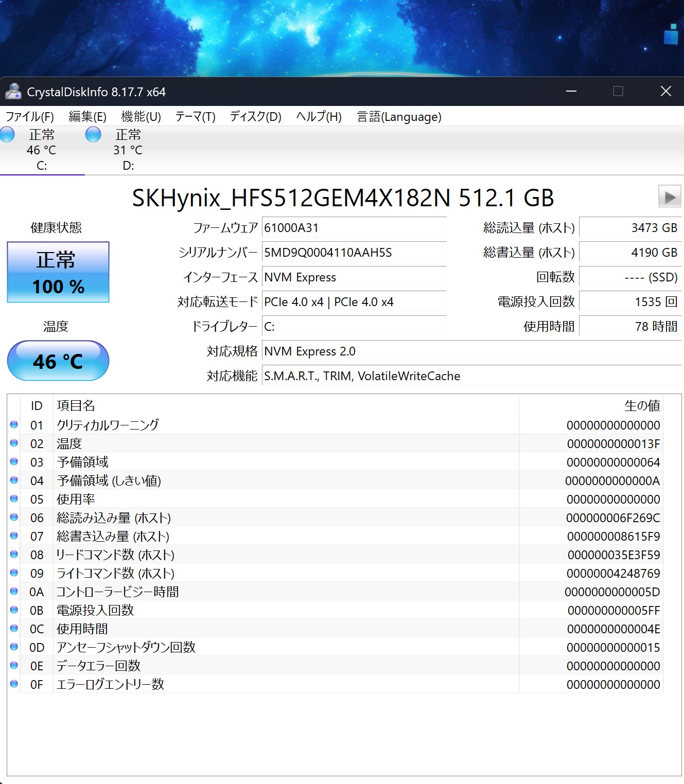
Task: Open the テーマ(T) menu
Action: tap(195, 117)
